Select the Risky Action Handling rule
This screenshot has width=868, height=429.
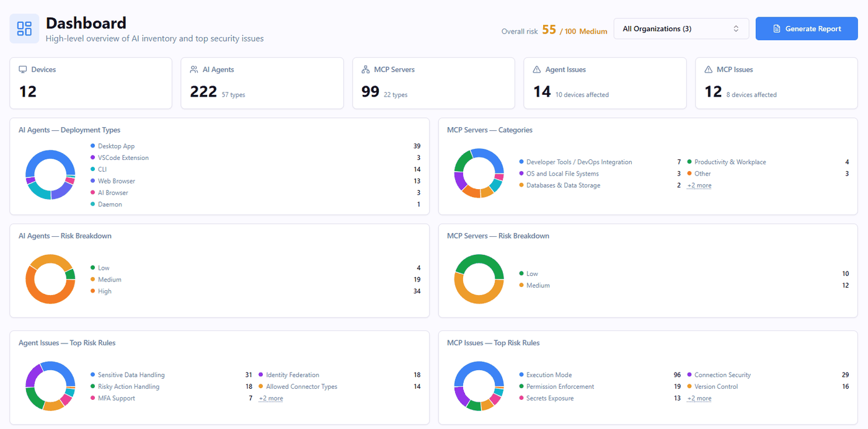172,386
